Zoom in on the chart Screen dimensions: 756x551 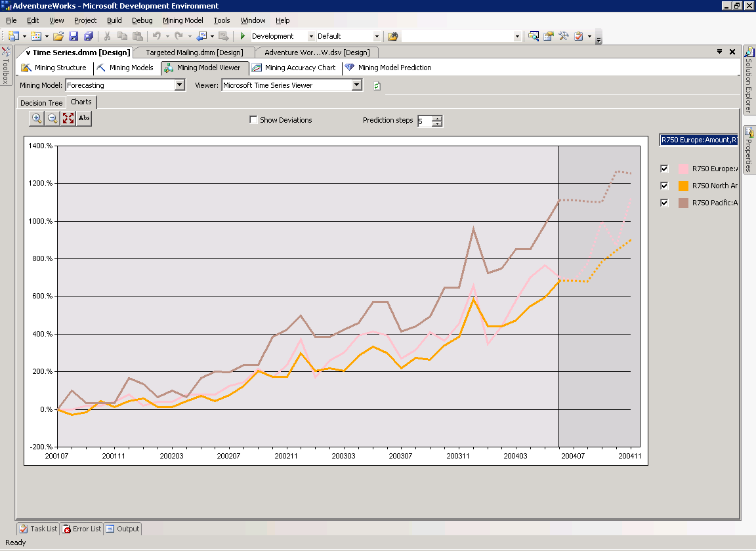(x=37, y=118)
